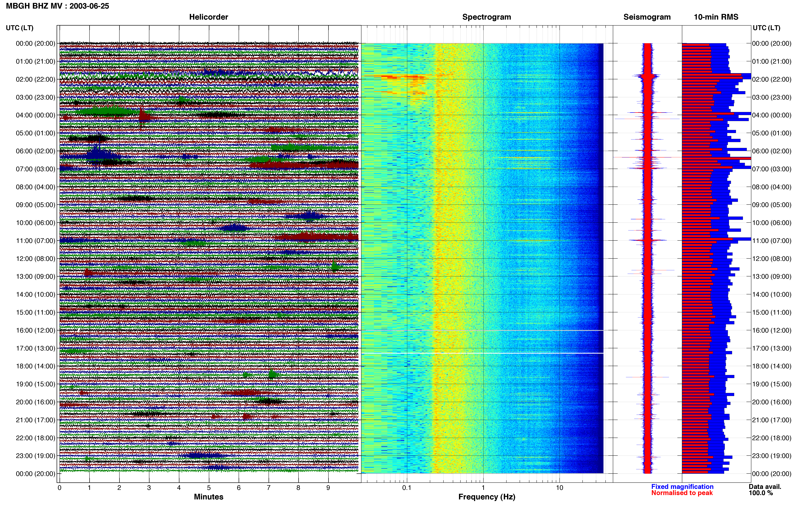Screen dimensions: 812x508
Task: Select Helicorder time label "08:00 (04:00)"
Action: pos(36,187)
